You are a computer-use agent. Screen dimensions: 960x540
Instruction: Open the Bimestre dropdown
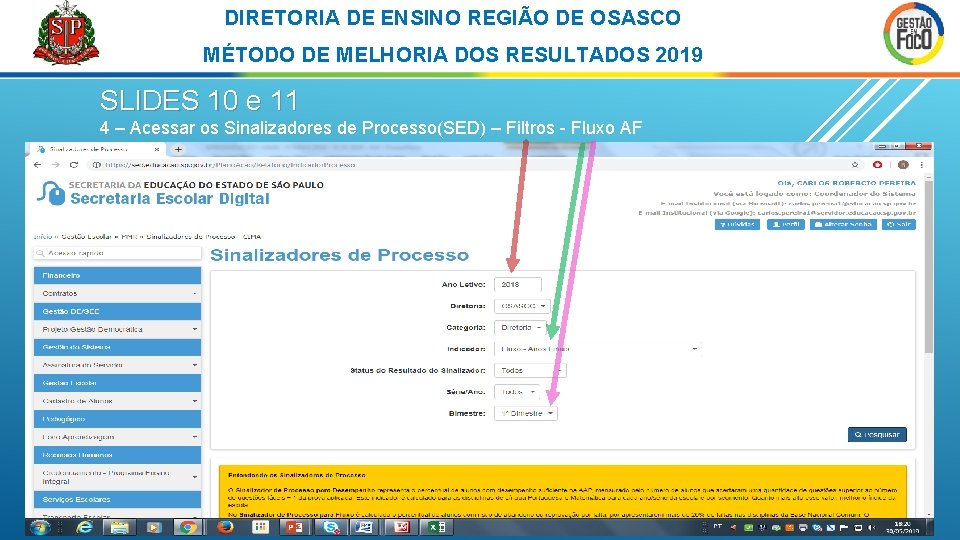coord(526,414)
